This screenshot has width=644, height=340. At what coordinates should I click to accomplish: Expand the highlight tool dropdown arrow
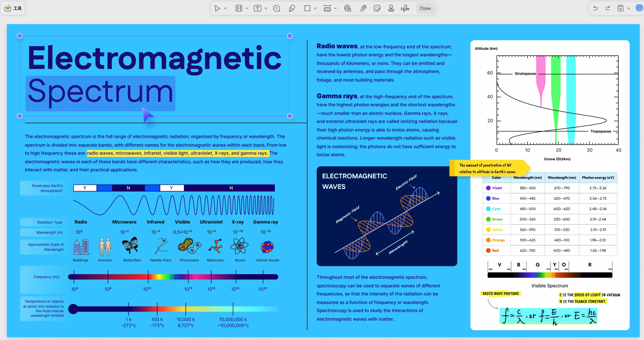[247, 8]
